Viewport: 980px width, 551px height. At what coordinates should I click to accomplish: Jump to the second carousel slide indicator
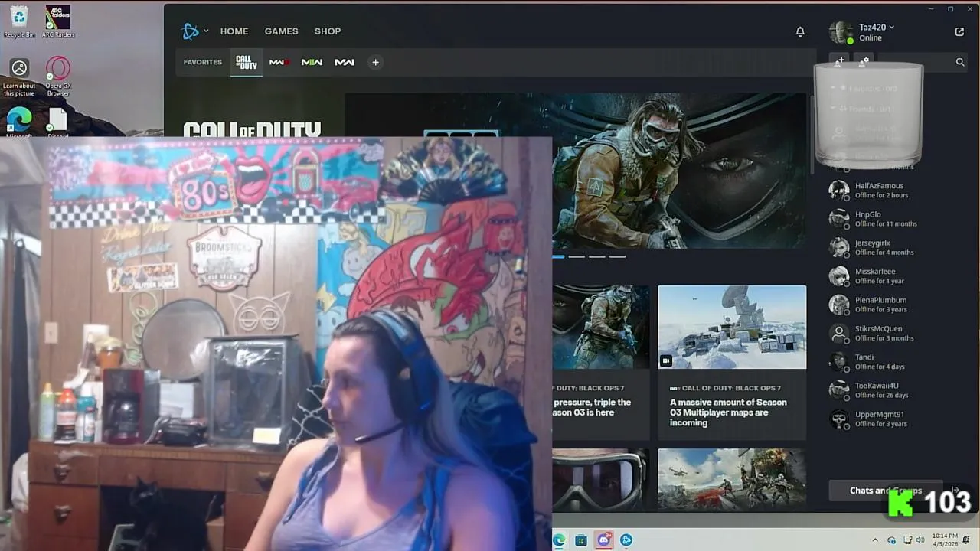point(577,257)
